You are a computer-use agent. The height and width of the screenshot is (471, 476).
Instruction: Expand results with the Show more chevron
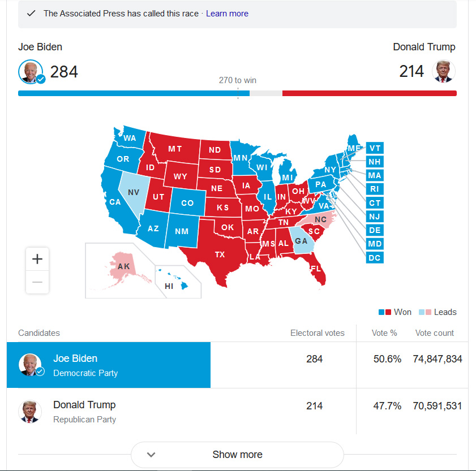151,454
